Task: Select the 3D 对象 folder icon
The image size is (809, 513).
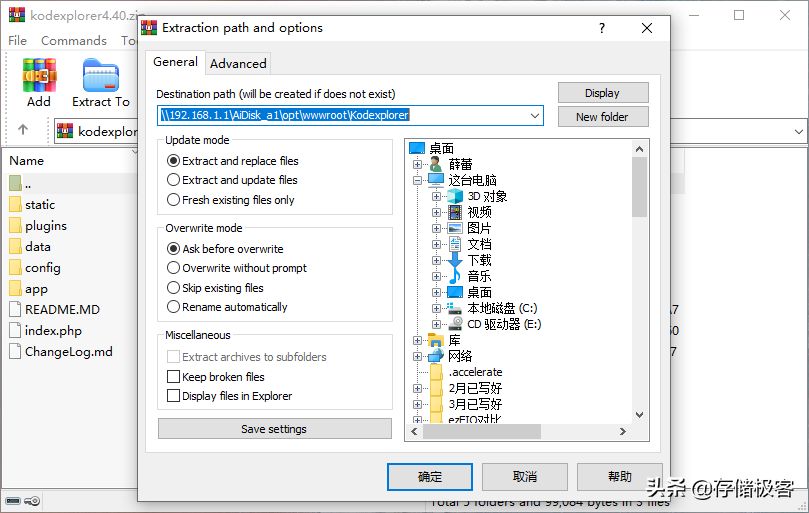Action: (455, 196)
